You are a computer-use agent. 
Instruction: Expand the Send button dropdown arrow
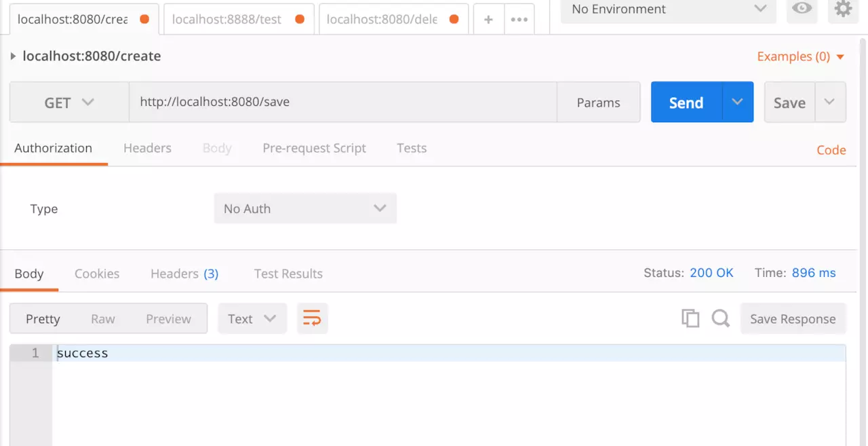click(x=738, y=102)
